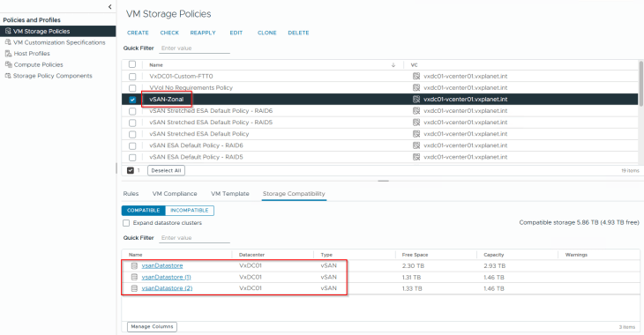
Task: Select the INCOMPATIBLE toggle button
Action: 190,210
